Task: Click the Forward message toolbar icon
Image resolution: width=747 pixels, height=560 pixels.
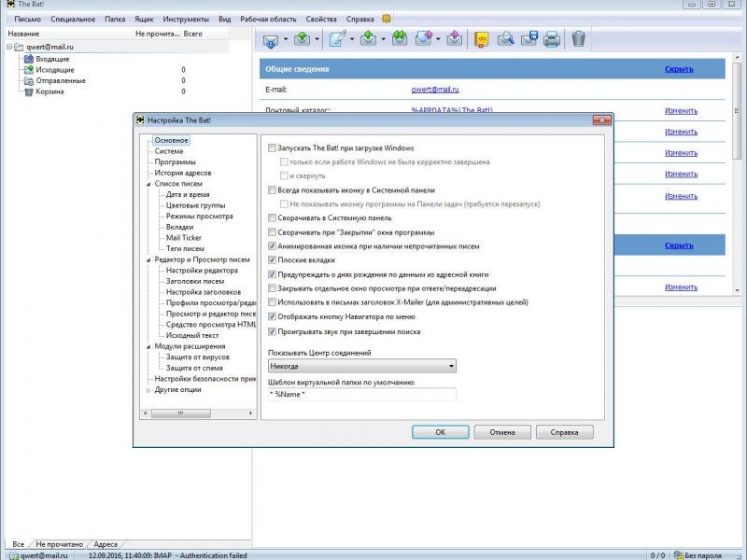Action: tap(424, 39)
